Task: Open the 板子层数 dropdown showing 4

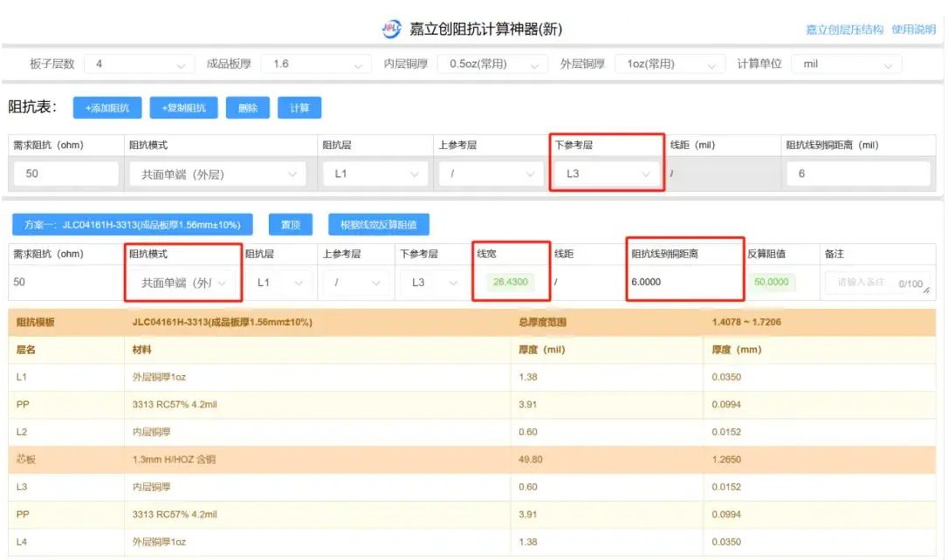Action: coord(139,64)
